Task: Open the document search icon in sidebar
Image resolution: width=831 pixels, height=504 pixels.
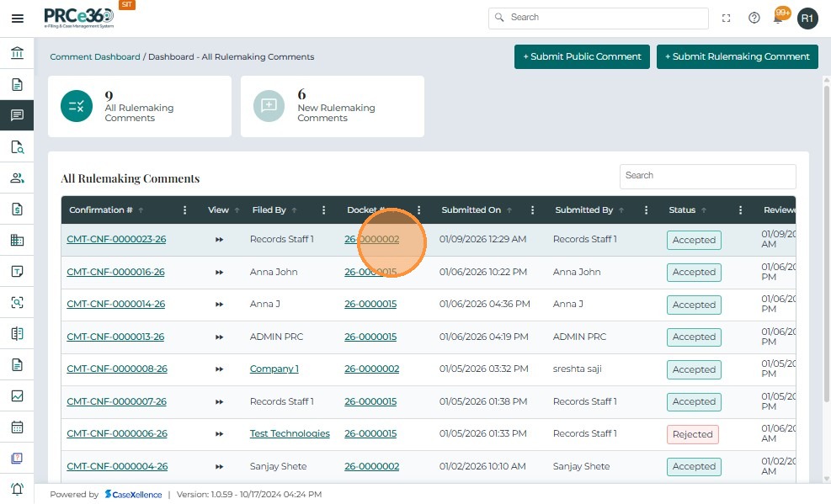Action: (17, 147)
